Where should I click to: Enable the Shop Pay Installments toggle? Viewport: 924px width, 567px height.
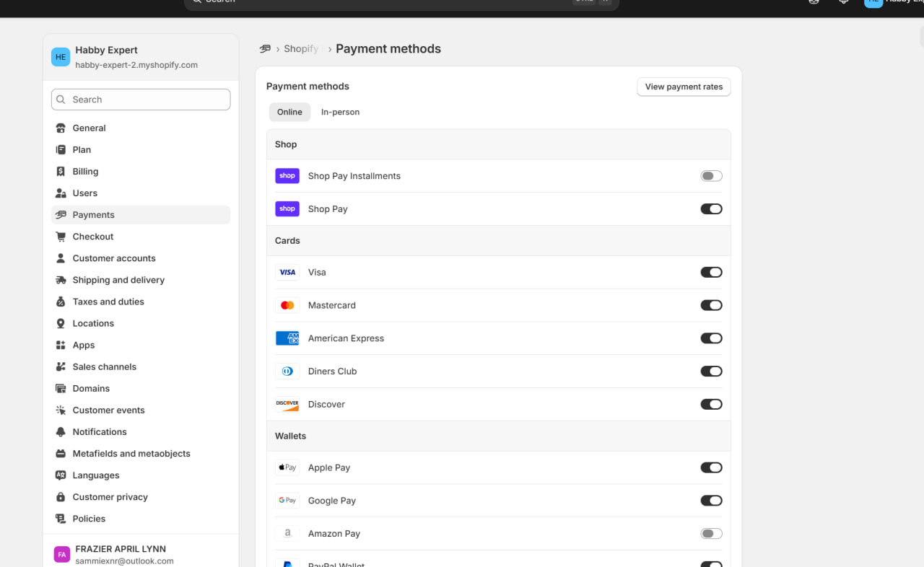(x=711, y=176)
